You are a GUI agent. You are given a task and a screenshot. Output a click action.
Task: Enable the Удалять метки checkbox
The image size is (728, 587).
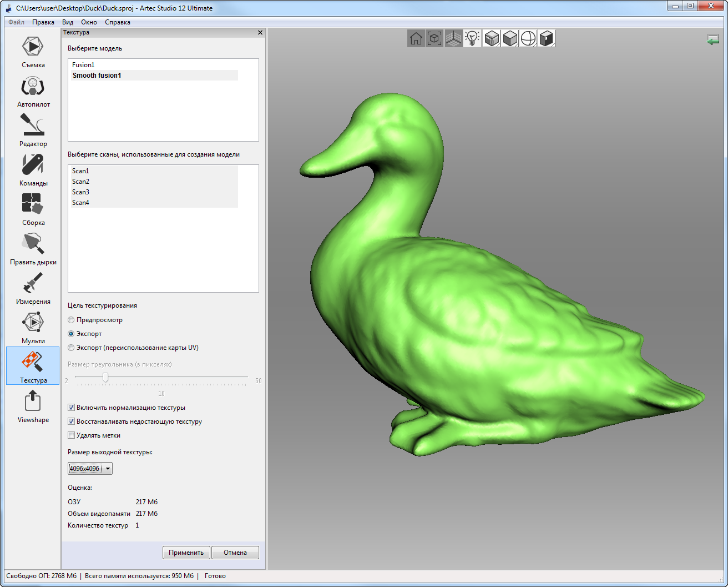point(71,435)
